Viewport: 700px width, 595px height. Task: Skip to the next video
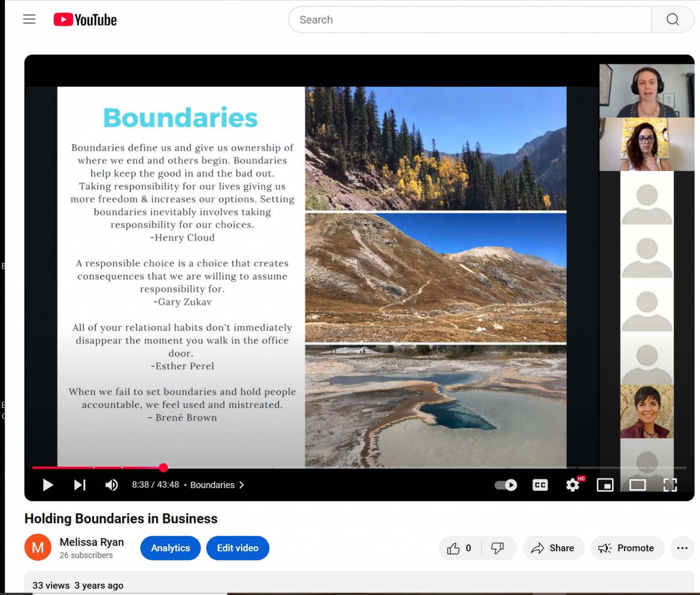tap(80, 485)
